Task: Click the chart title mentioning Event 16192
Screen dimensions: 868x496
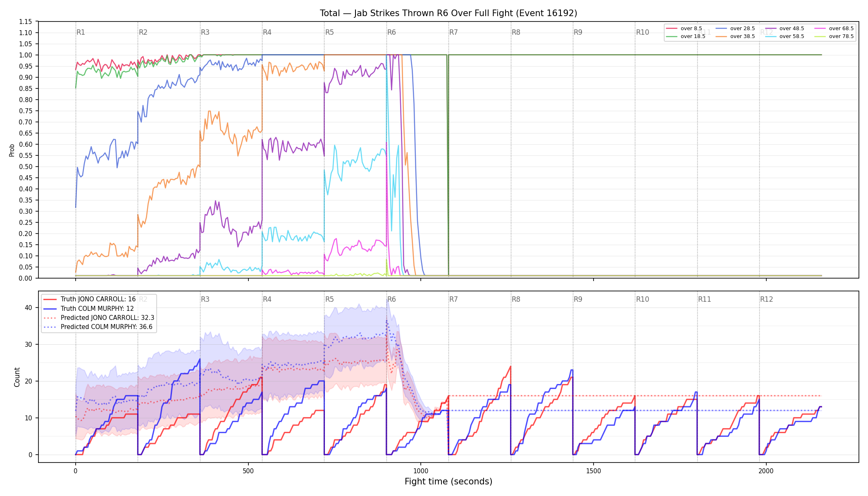Action: click(448, 13)
